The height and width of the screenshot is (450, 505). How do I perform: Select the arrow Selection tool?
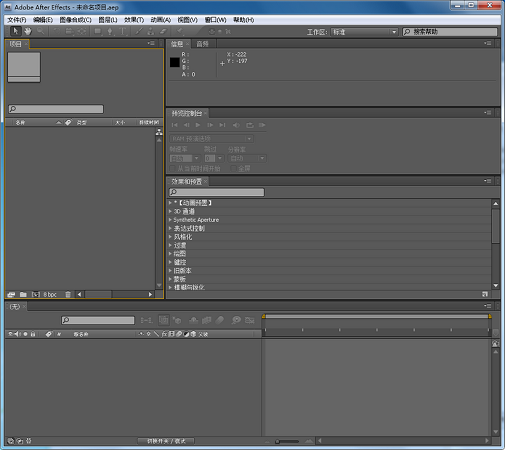tap(15, 31)
